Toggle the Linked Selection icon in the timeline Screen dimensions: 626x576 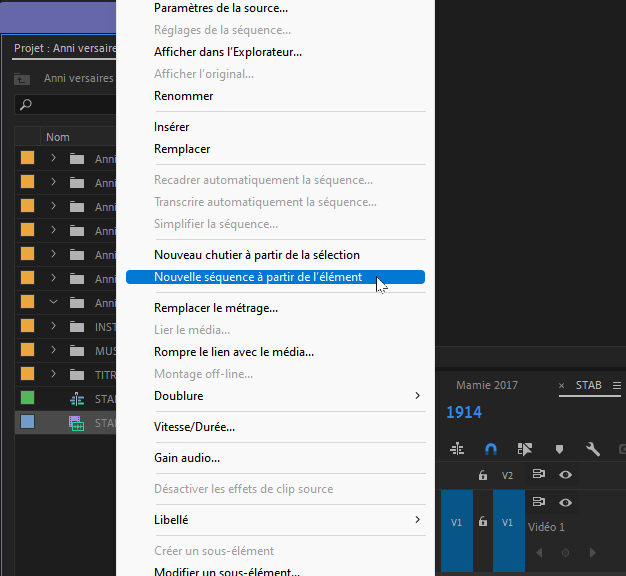click(x=524, y=449)
